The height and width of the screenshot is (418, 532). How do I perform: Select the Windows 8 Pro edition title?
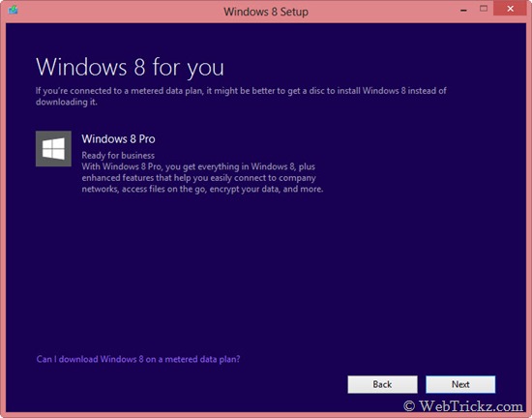click(x=118, y=138)
